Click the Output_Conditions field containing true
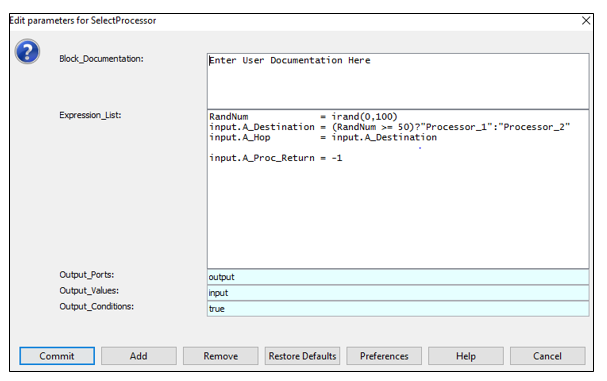Screen dimensions: 607x381 (398, 309)
